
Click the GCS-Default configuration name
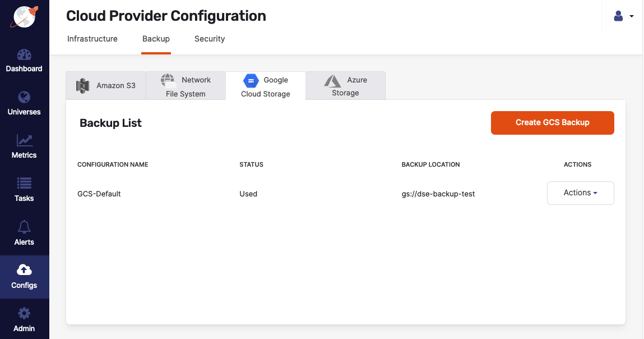pyautogui.click(x=99, y=194)
